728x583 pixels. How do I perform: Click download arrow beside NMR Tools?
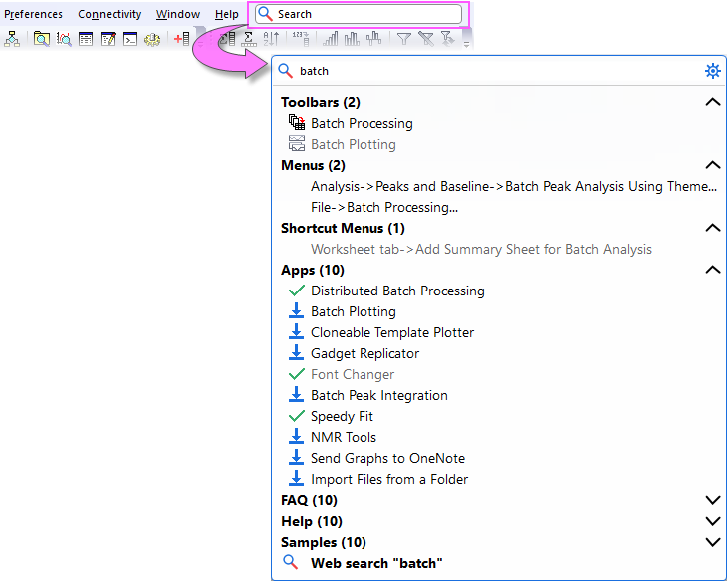point(296,437)
